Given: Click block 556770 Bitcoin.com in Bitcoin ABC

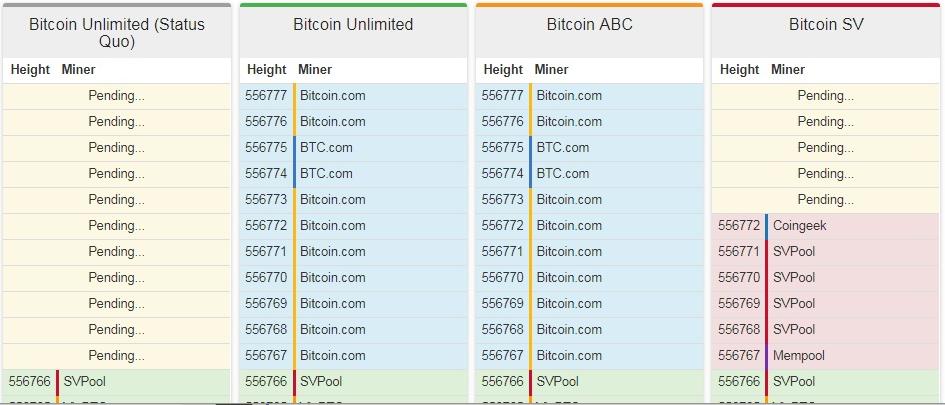Looking at the screenshot, I should pos(589,277).
